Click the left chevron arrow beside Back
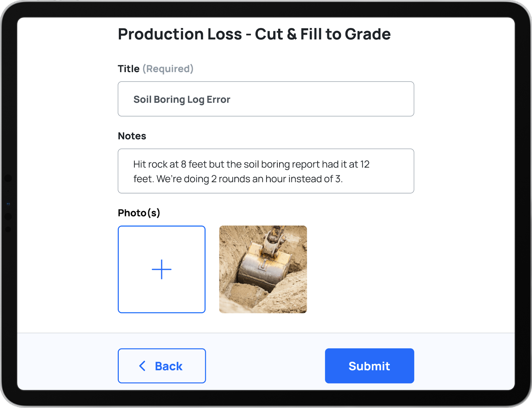This screenshot has width=532, height=408. [x=142, y=366]
